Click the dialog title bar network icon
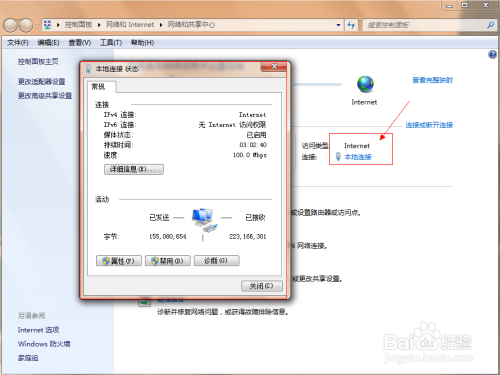Screen dimensions: 500x375 pyautogui.click(x=88, y=69)
